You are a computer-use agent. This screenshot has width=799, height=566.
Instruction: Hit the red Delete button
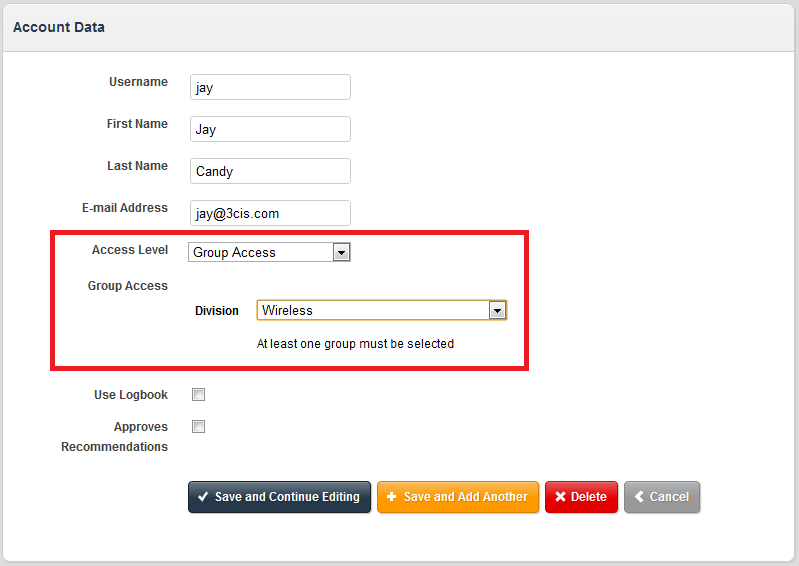point(581,497)
